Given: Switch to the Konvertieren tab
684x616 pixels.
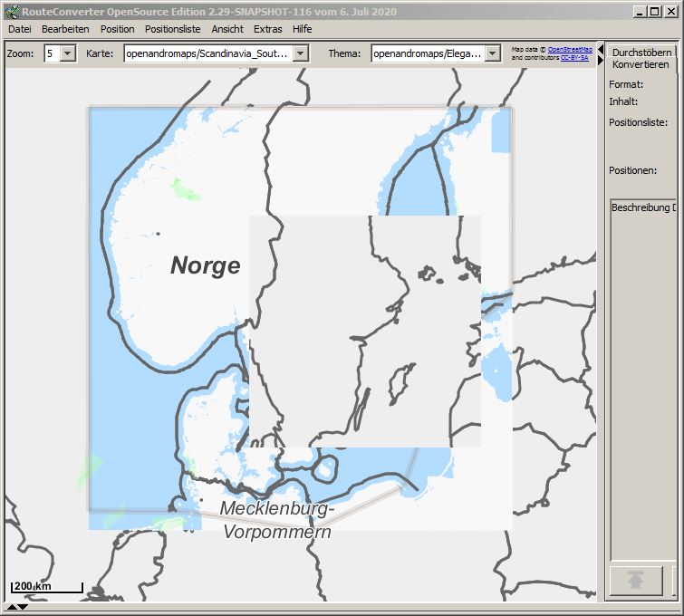Looking at the screenshot, I should click(641, 64).
